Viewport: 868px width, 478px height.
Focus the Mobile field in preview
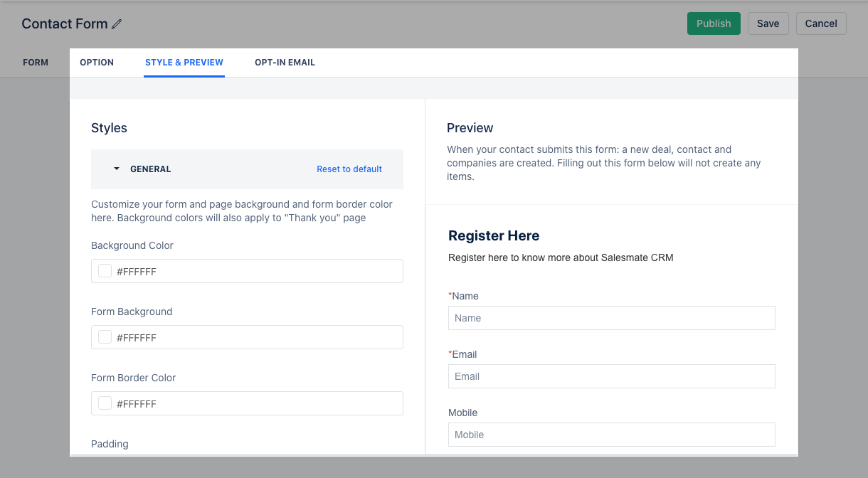[x=611, y=435]
